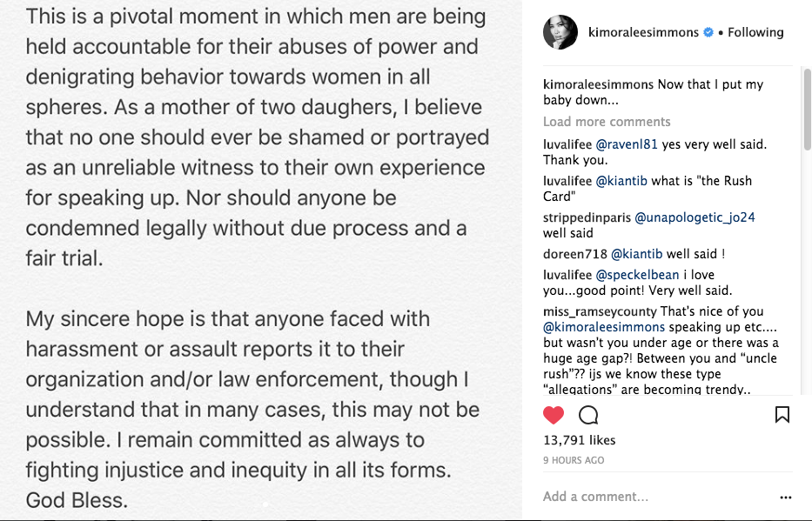Open the 13,791 likes list
The height and width of the screenshot is (521, 812).
pos(579,441)
